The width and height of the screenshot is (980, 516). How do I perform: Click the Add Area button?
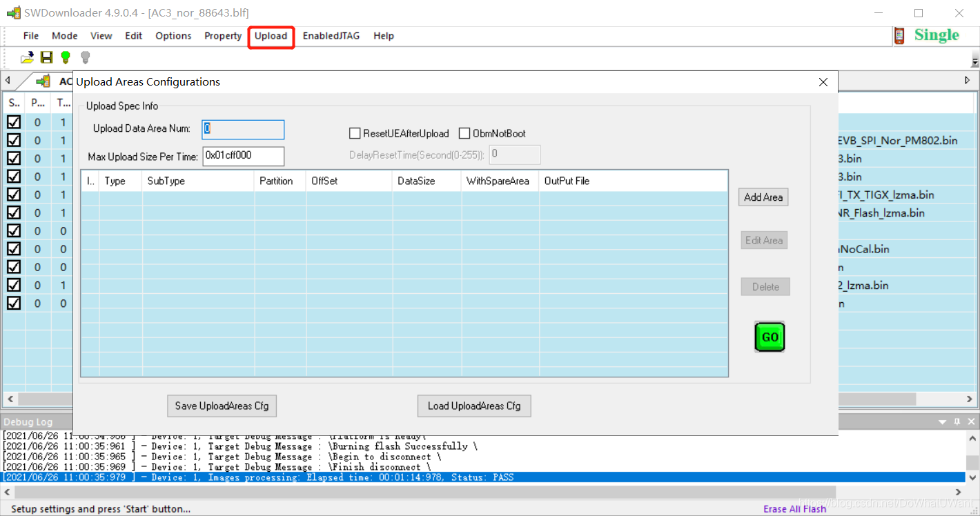click(763, 197)
